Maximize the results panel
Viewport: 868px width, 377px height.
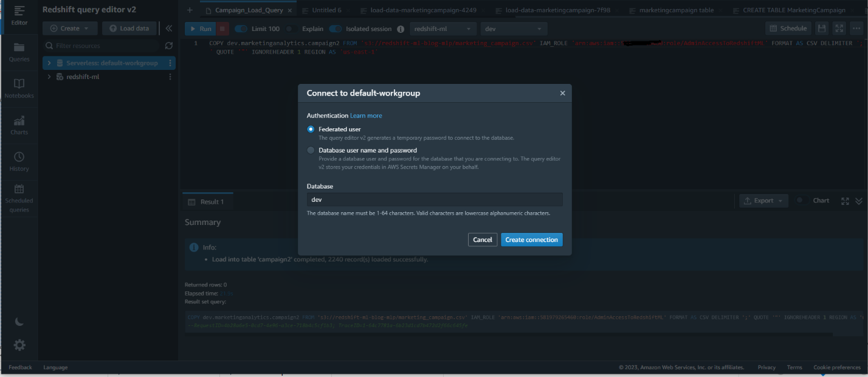[x=845, y=201]
